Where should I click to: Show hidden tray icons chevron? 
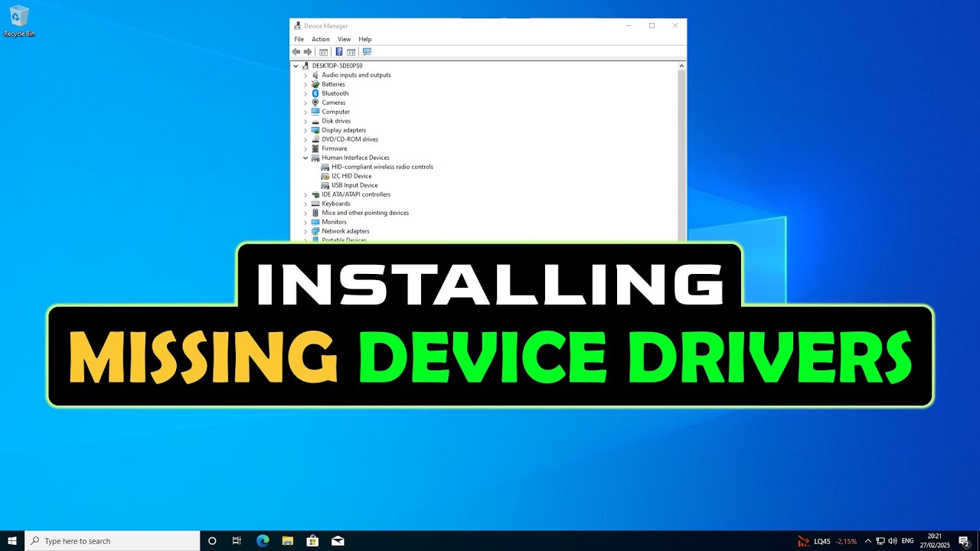pos(867,541)
